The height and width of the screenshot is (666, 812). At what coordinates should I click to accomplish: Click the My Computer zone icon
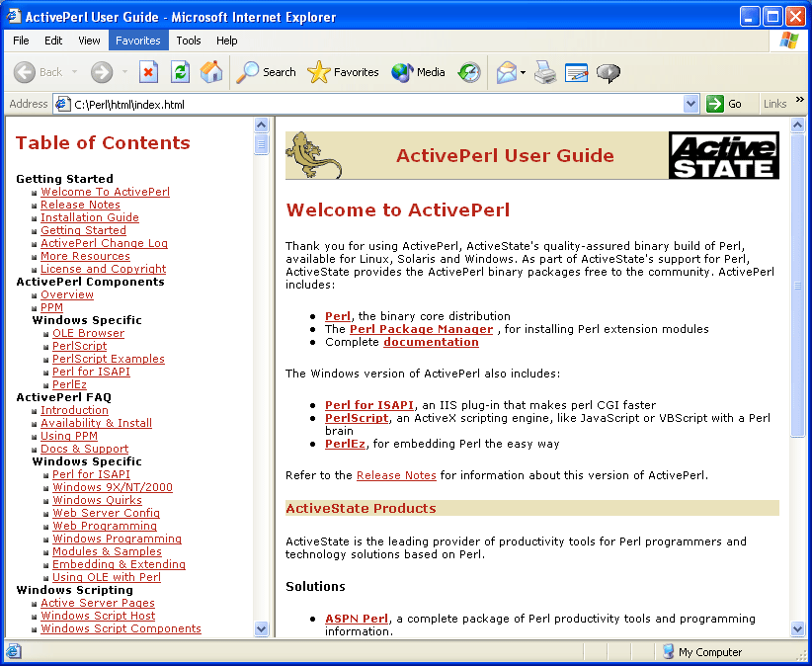tap(668, 651)
